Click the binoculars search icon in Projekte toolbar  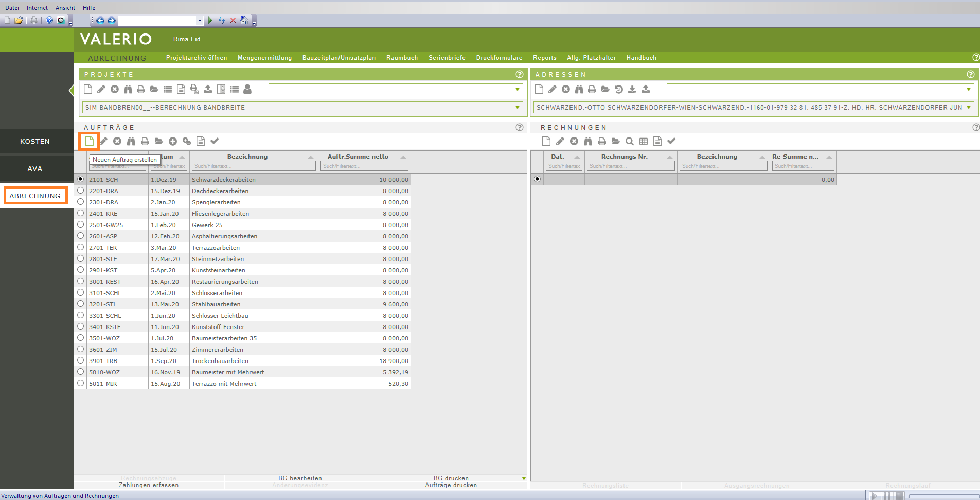coord(128,89)
